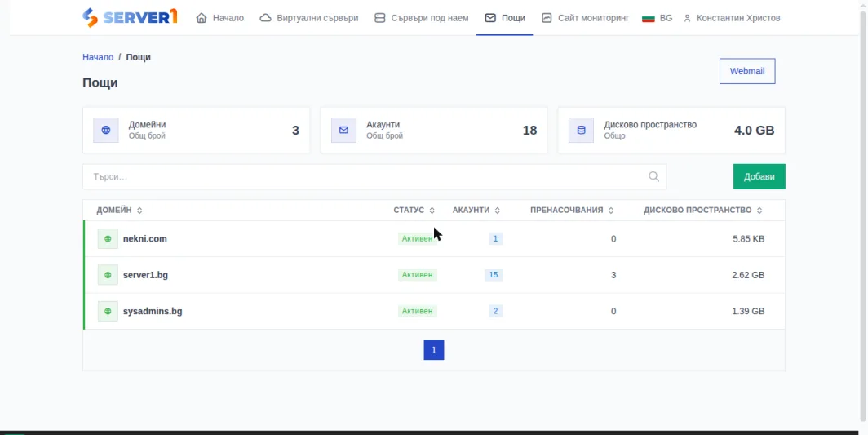Click accounts badge 1 for nekni.com
The height and width of the screenshot is (435, 868).
click(495, 239)
